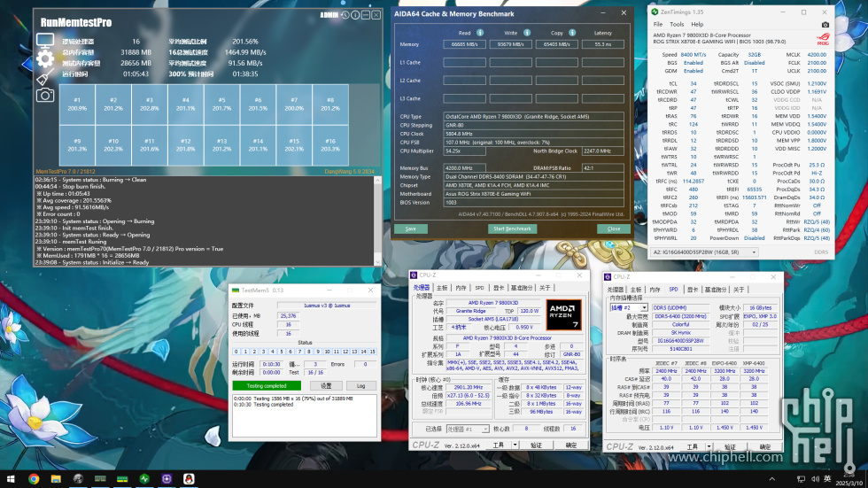Click the Copy info icon in AIDA64
Image resolution: width=868 pixels, height=488 pixels.
pyautogui.click(x=572, y=33)
